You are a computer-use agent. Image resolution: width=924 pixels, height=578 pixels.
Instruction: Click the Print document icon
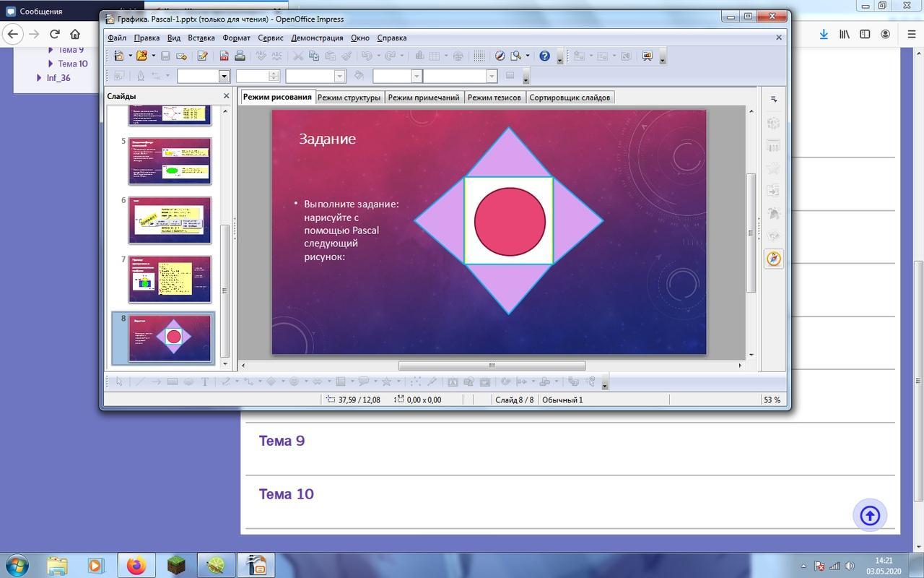tap(240, 56)
